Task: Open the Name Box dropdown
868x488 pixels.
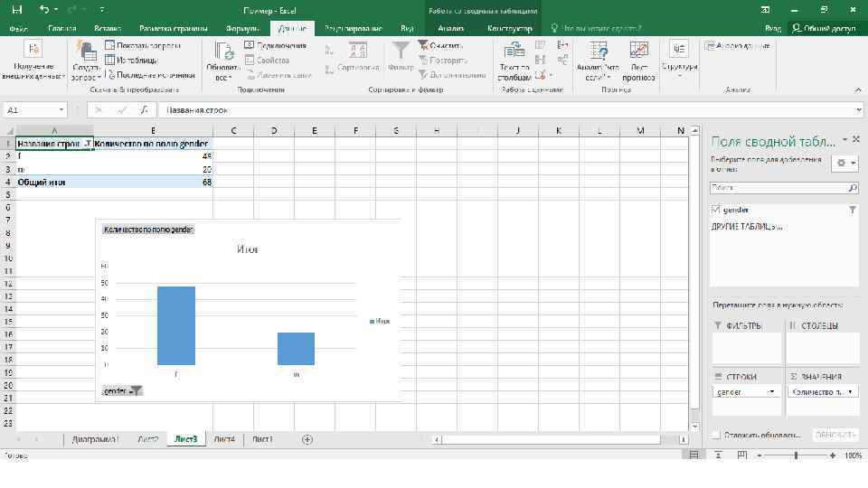Action: click(61, 110)
